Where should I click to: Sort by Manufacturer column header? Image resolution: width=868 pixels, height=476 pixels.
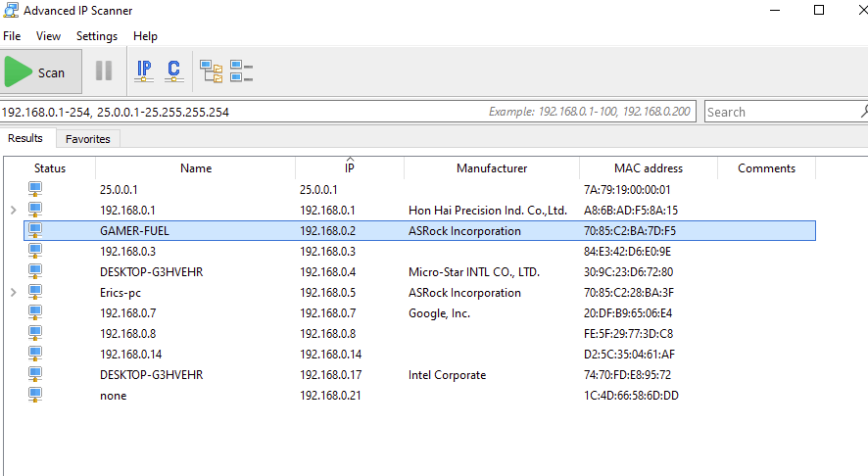(492, 168)
